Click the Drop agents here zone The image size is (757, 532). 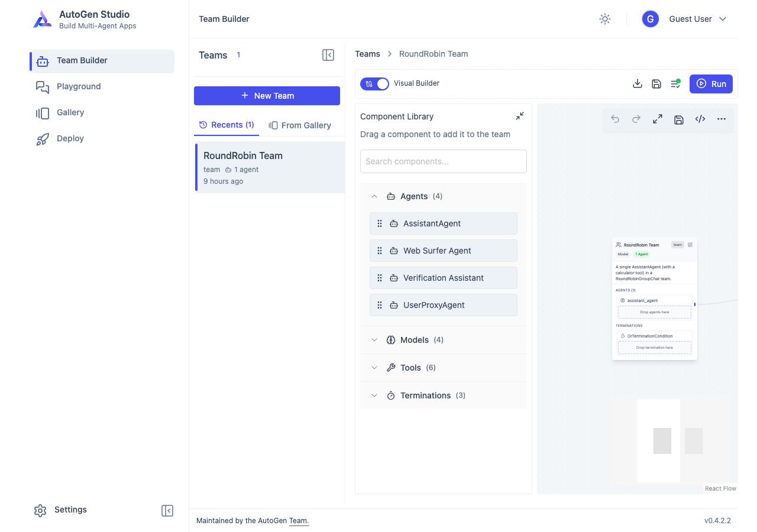(655, 312)
